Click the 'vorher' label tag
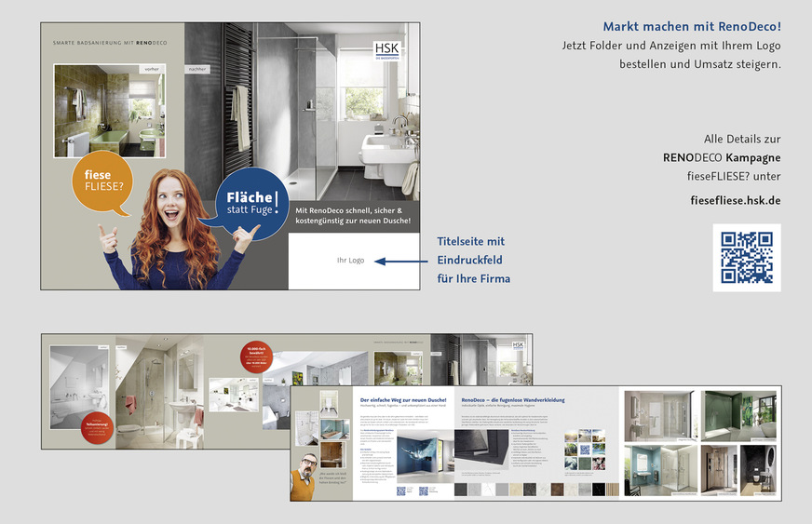812x524 pixels. [153, 69]
